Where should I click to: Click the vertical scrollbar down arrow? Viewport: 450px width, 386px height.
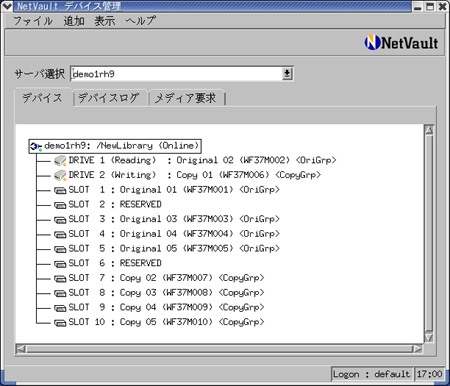429,338
